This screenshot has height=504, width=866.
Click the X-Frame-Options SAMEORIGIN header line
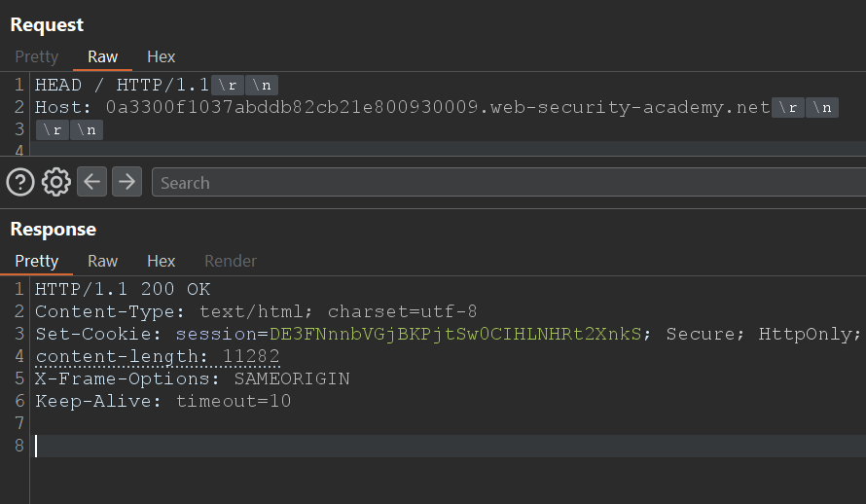point(192,378)
